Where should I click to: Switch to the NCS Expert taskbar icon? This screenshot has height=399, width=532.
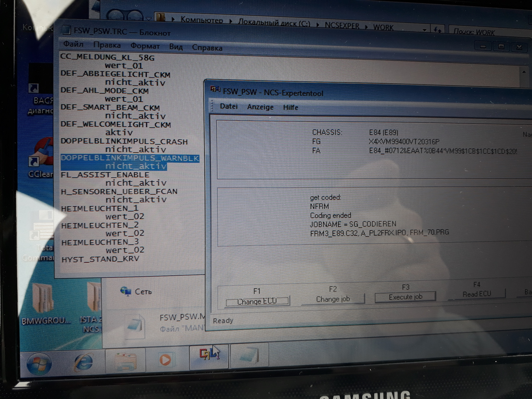pyautogui.click(x=209, y=355)
